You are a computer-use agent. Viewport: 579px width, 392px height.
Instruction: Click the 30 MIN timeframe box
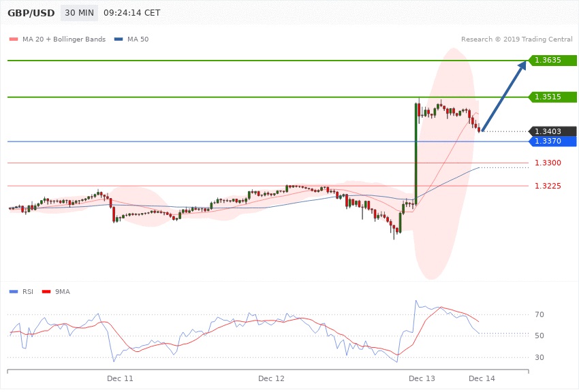tap(78, 13)
